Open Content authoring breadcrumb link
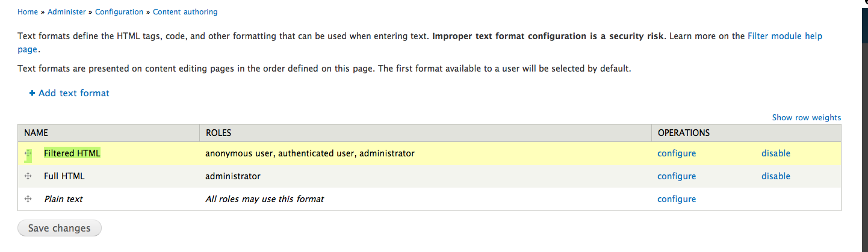Image resolution: width=868 pixels, height=252 pixels. pos(185,12)
